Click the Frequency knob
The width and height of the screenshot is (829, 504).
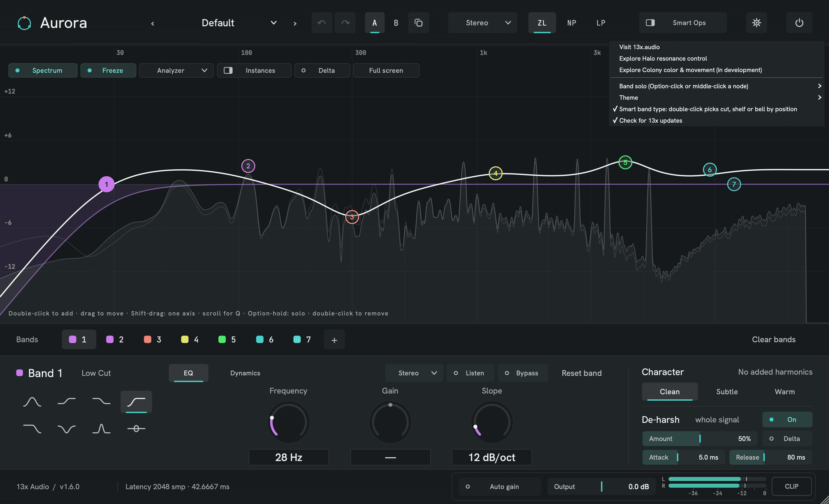point(288,422)
